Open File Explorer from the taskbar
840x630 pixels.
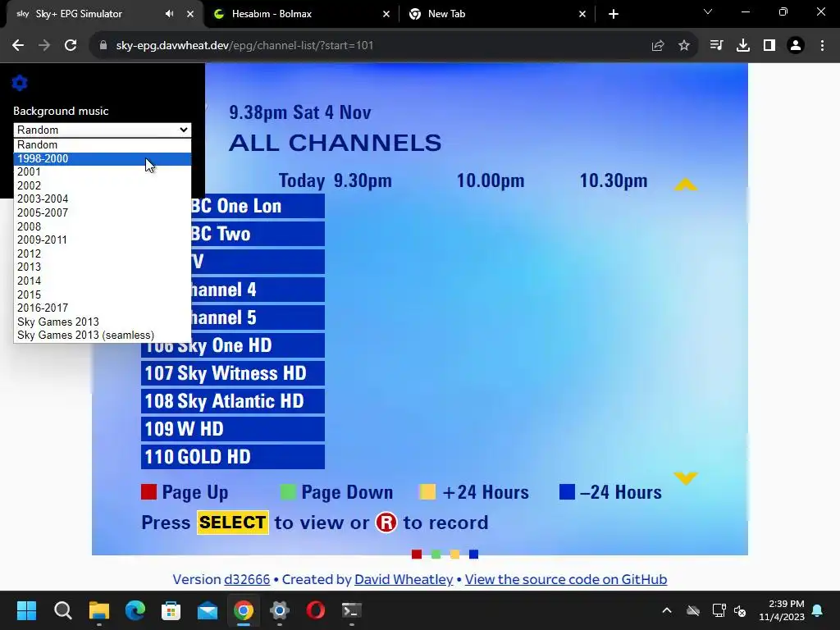(99, 610)
